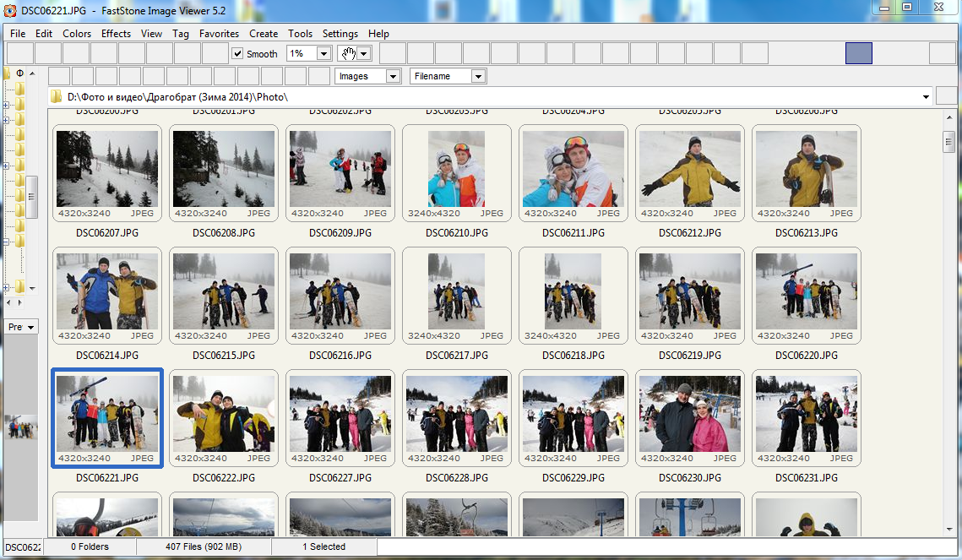
Task: Click the thumbnail pane scrollbar up arrow
Action: (948, 118)
